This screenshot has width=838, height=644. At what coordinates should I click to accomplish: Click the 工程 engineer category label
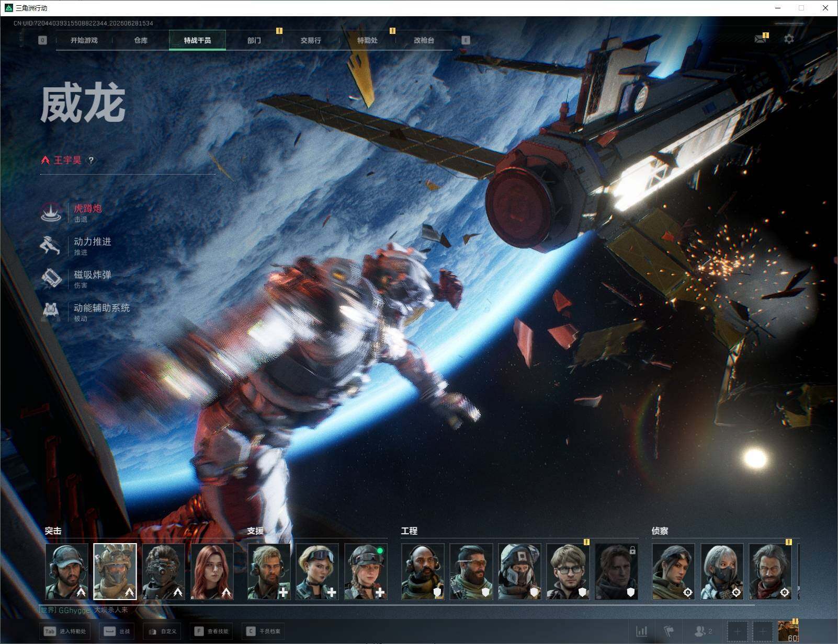409,531
